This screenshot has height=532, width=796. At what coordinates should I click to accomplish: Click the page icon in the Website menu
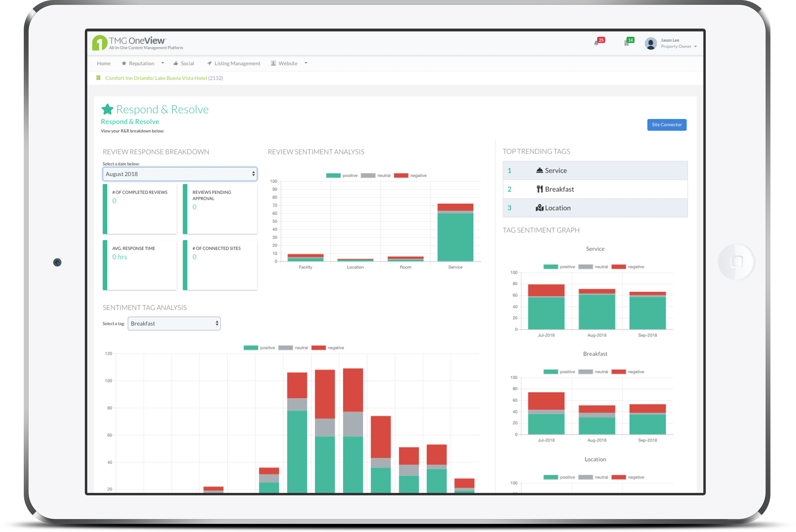click(273, 63)
